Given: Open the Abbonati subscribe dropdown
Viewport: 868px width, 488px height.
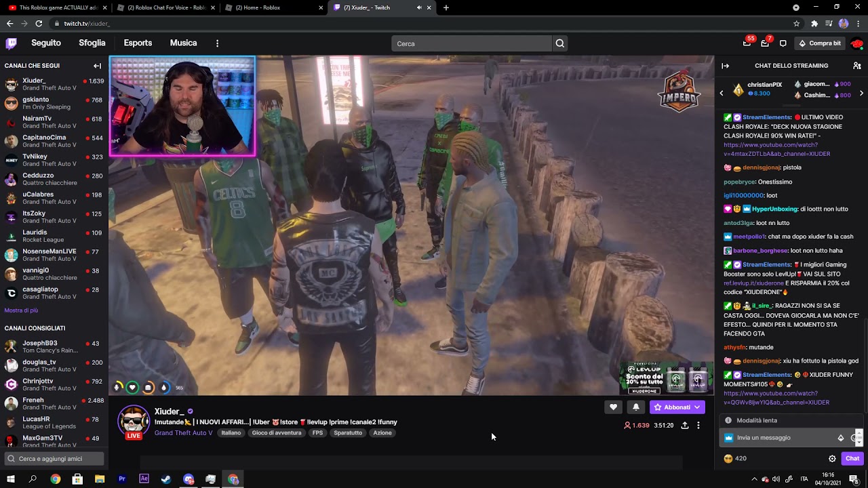Looking at the screenshot, I should [677, 407].
